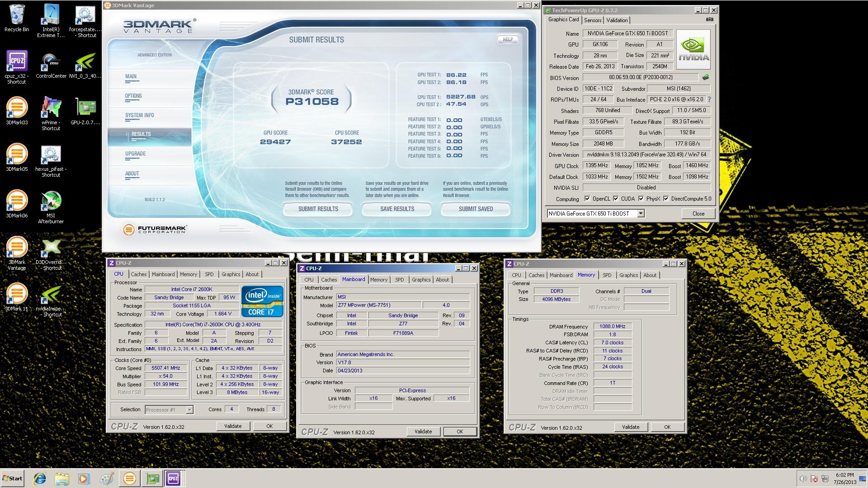The image size is (868, 488).
Task: Click the Bus Interface question mark icon
Action: tap(709, 99)
